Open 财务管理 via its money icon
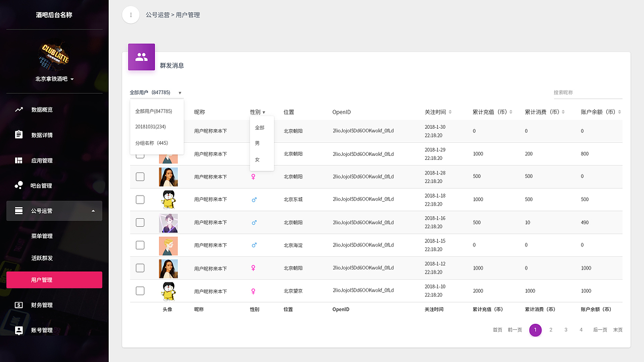Viewport: 644px width, 362px height. coord(19,305)
